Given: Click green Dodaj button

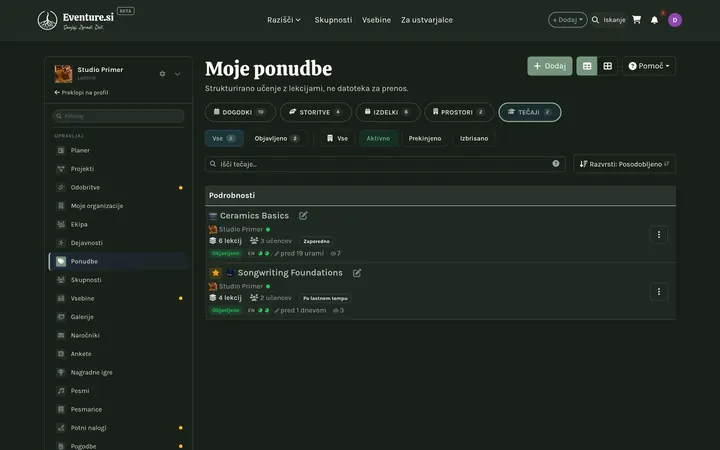Looking at the screenshot, I should (x=550, y=66).
